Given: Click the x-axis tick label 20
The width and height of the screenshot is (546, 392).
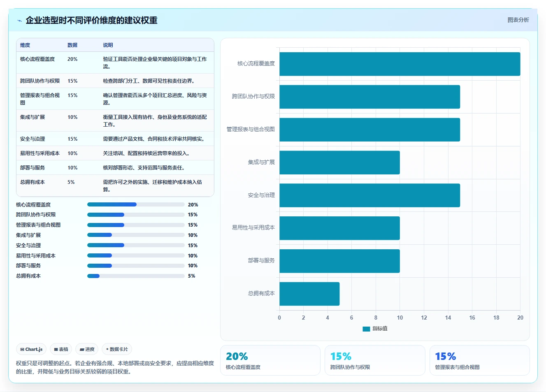Looking at the screenshot, I should click(520, 318).
